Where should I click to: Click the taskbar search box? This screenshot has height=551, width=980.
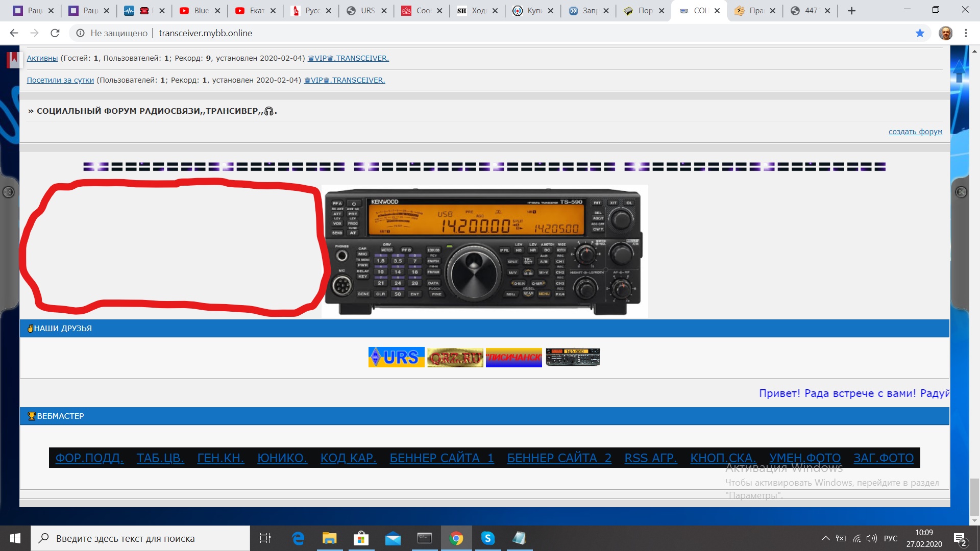[140, 538]
